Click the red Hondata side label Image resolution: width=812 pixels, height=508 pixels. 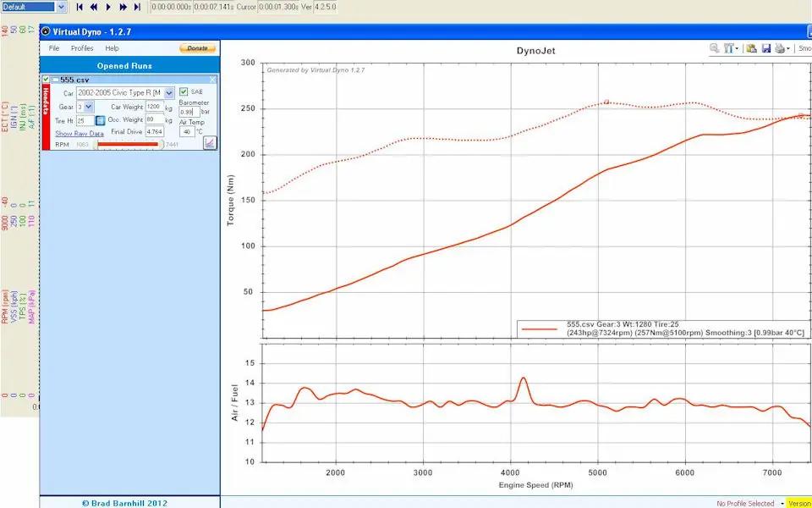[46, 117]
